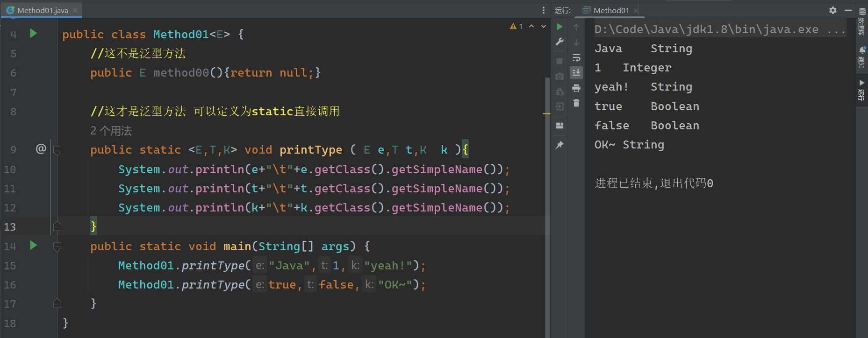This screenshot has height=338, width=868.
Task: Click the Exit arrow icon in Run toolbar
Action: coord(560,107)
